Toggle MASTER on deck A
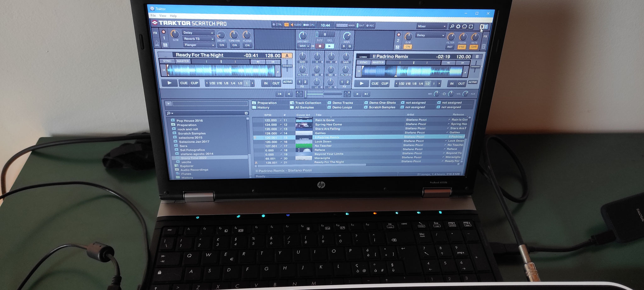The image size is (644, 290). click(x=183, y=61)
